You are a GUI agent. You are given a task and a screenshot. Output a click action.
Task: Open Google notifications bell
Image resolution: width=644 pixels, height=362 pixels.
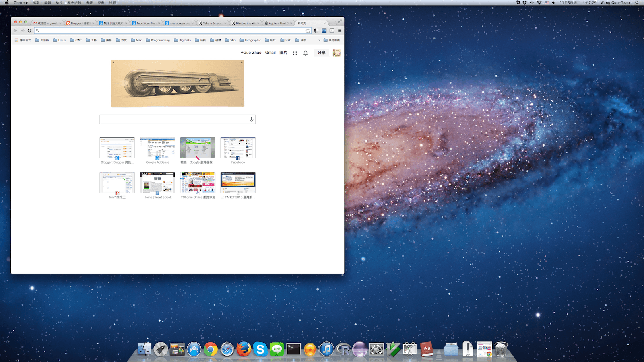click(x=305, y=53)
